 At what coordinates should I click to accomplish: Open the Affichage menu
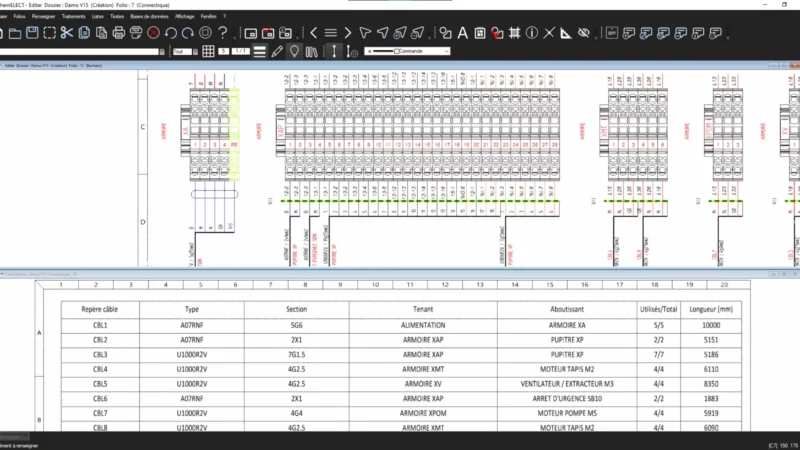click(184, 17)
